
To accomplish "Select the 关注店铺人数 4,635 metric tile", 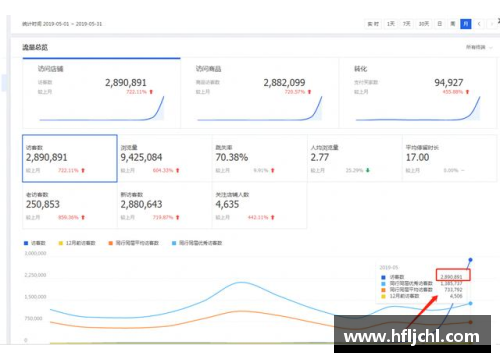I will (260, 206).
